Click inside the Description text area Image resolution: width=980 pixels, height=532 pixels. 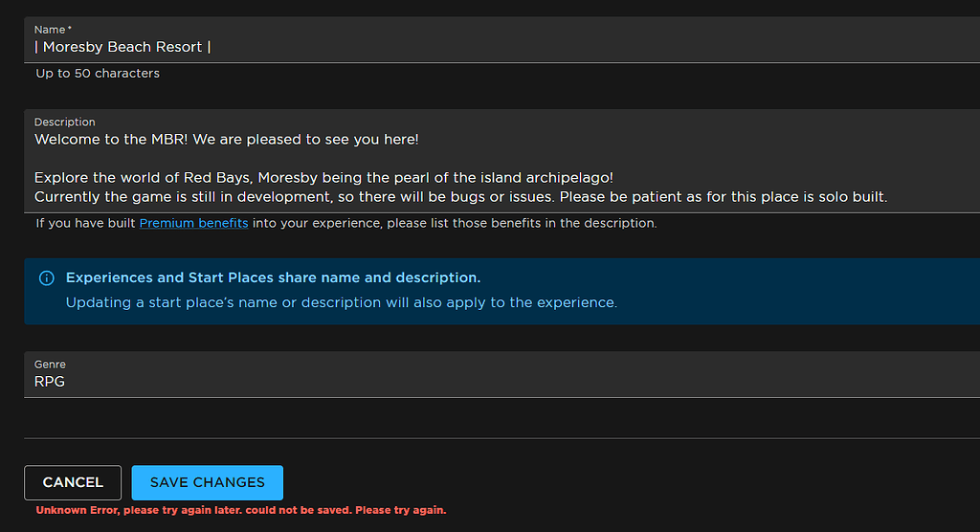pos(501,162)
